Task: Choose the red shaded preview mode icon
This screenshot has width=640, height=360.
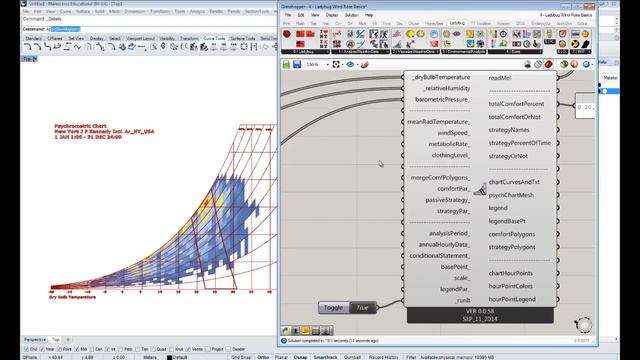Action: (549, 64)
